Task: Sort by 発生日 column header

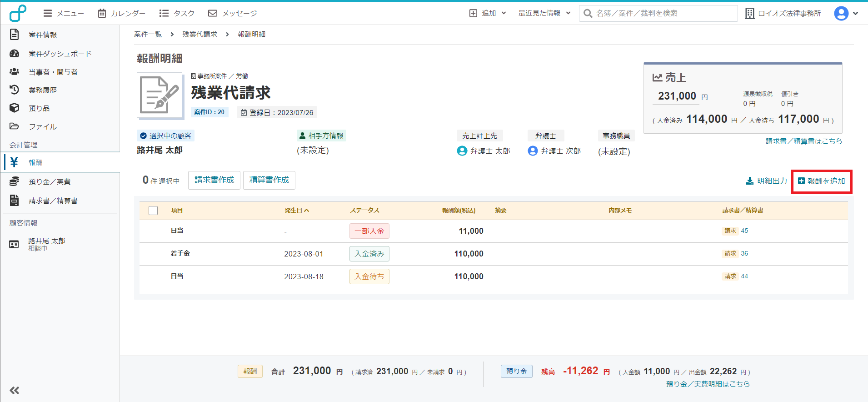Action: click(x=297, y=210)
